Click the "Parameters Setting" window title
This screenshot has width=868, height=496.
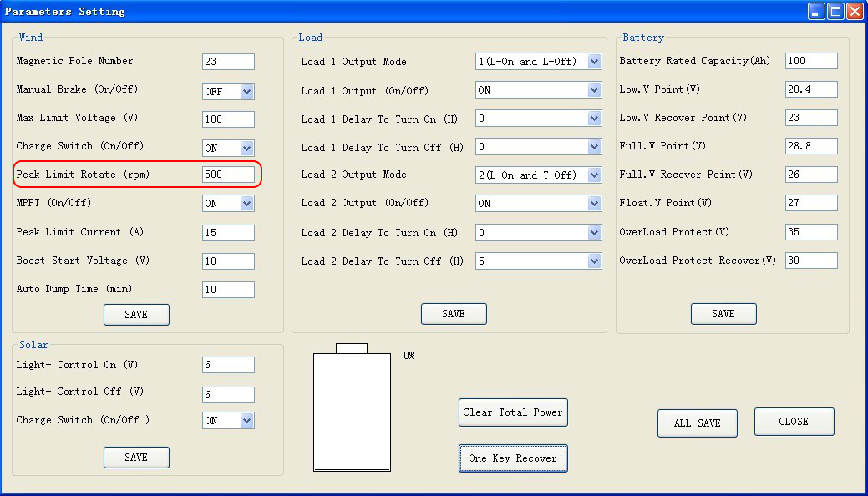[x=65, y=12]
